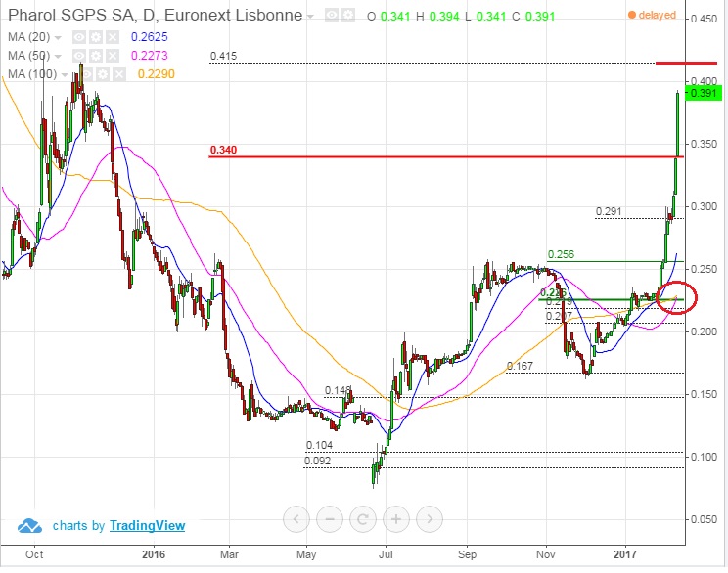Screen dimensions: 728x573
Task: Pan the chart left with arrow button
Action: tap(296, 518)
